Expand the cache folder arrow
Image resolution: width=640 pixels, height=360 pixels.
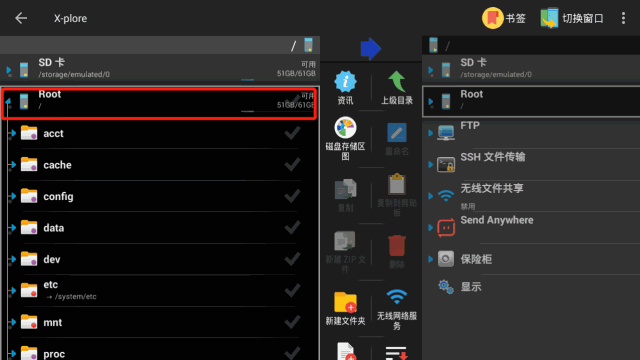click(13, 164)
